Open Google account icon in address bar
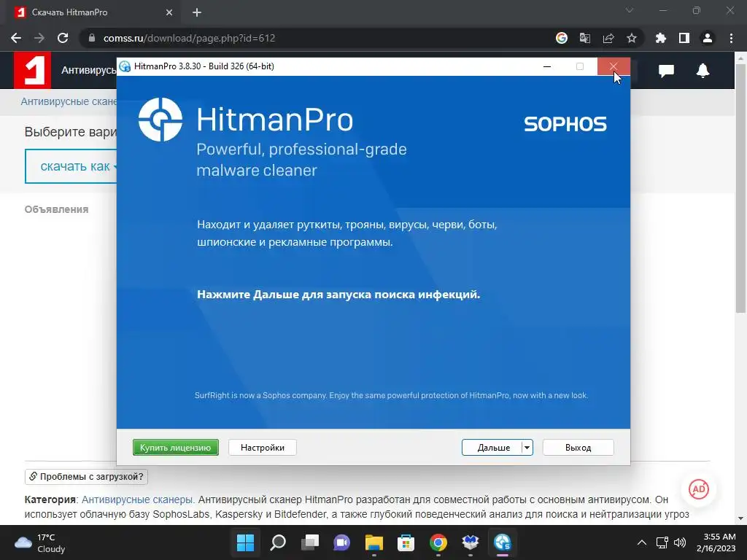This screenshot has width=747, height=560. click(562, 38)
